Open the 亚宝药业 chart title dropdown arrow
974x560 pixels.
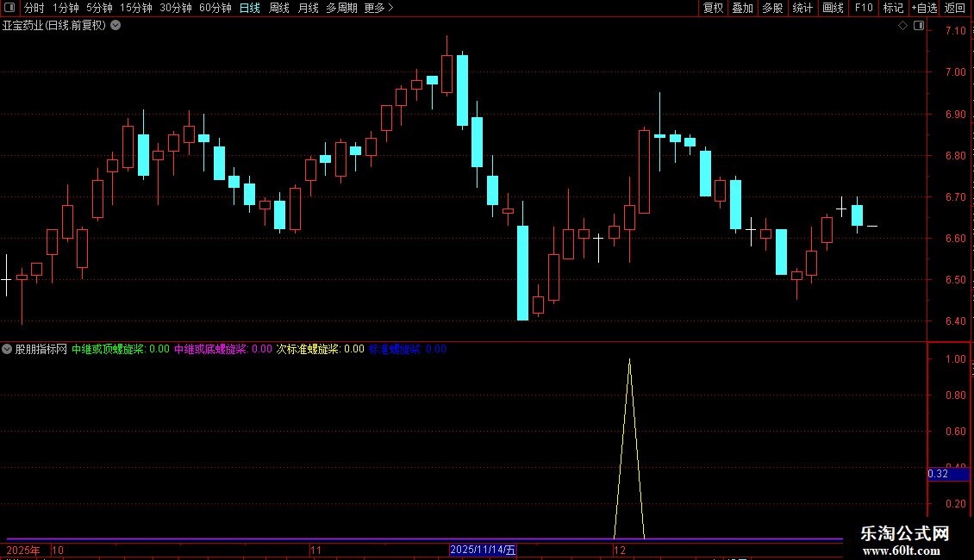tap(116, 26)
